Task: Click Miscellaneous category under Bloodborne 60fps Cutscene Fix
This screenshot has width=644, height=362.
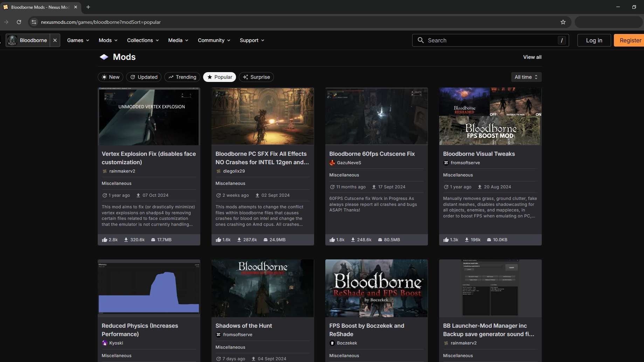Action: pyautogui.click(x=344, y=175)
